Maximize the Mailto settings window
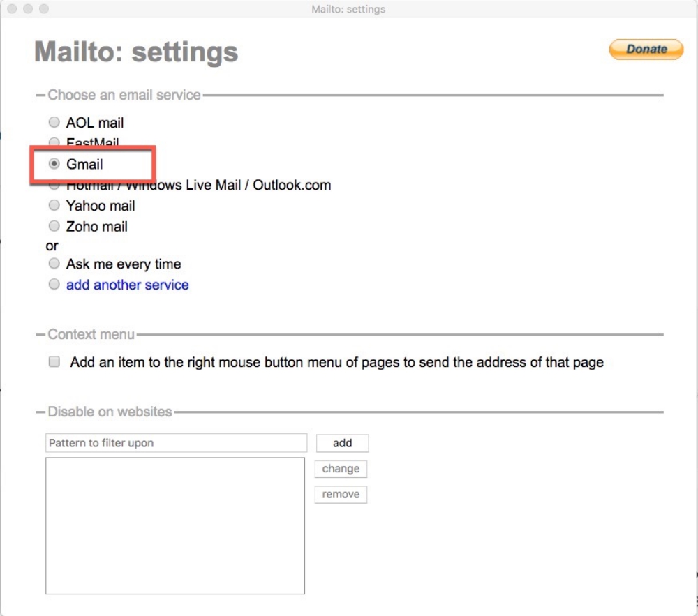The image size is (698, 616). point(43,9)
